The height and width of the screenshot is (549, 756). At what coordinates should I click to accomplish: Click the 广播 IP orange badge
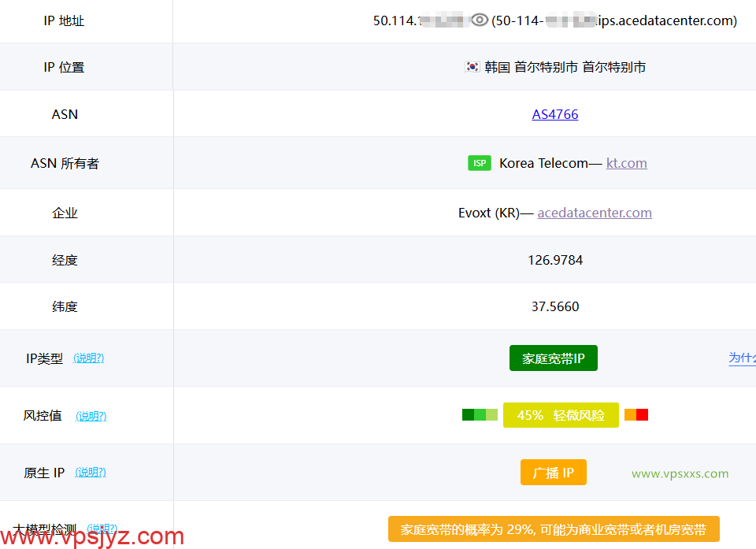(554, 473)
